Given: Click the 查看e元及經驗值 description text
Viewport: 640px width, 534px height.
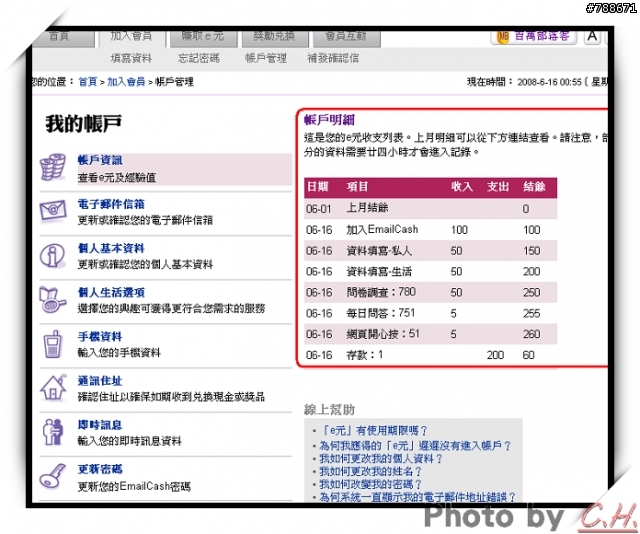Looking at the screenshot, I should [x=117, y=178].
